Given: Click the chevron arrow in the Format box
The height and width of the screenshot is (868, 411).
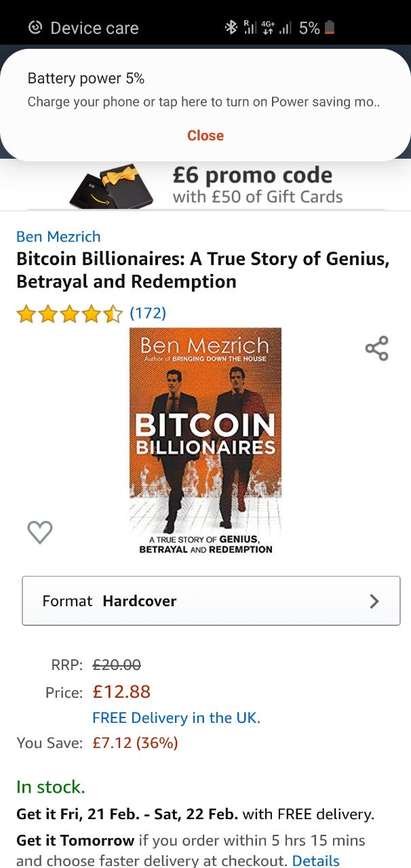Looking at the screenshot, I should click(374, 601).
